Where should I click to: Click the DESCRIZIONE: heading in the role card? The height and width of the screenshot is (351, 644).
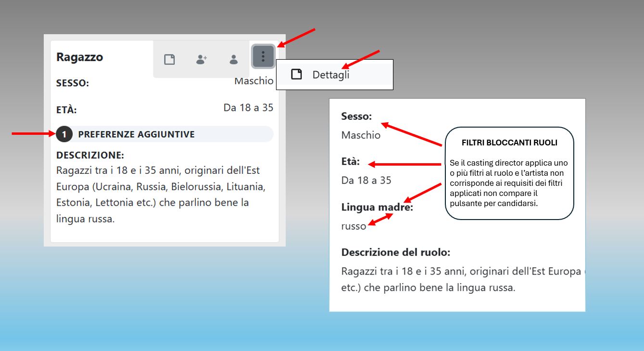tap(90, 156)
